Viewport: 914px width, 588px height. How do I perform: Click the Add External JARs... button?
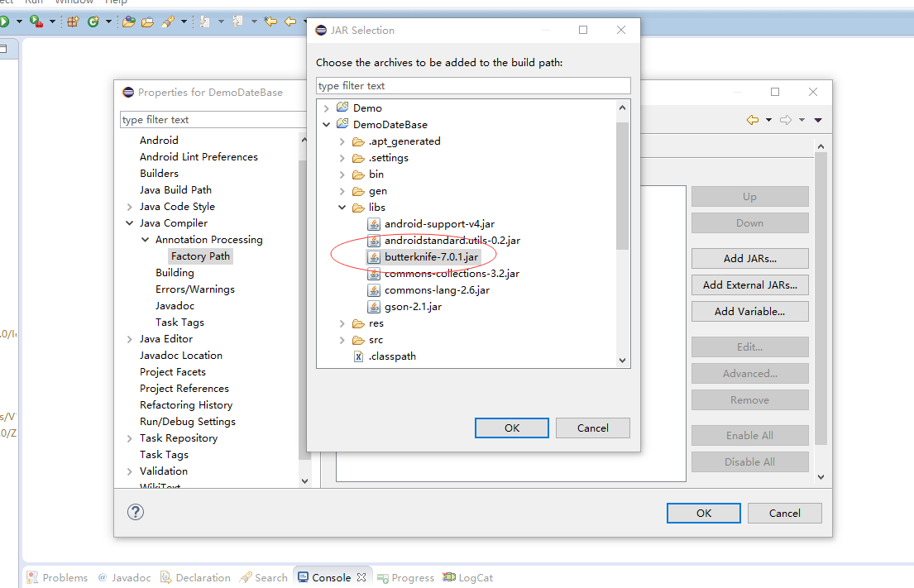[749, 285]
